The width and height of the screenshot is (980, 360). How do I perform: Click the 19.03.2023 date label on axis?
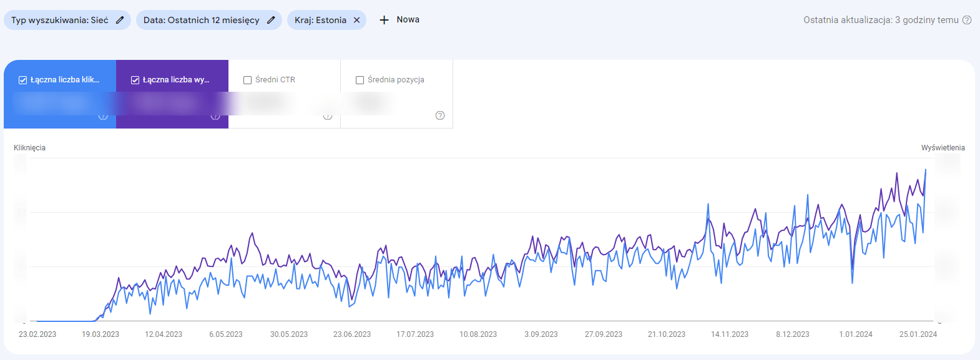coord(100,334)
